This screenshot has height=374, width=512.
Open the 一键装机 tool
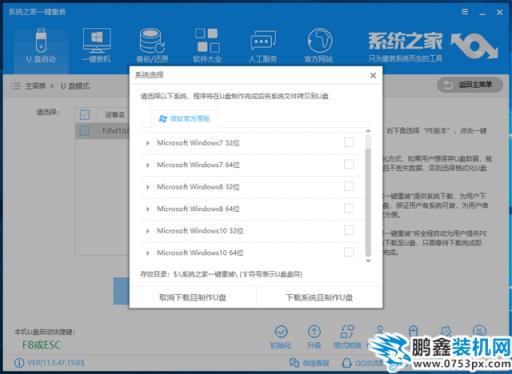click(97, 46)
